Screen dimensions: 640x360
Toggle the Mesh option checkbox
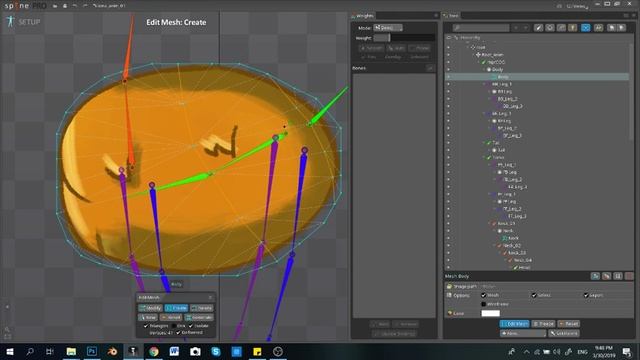[x=484, y=295]
